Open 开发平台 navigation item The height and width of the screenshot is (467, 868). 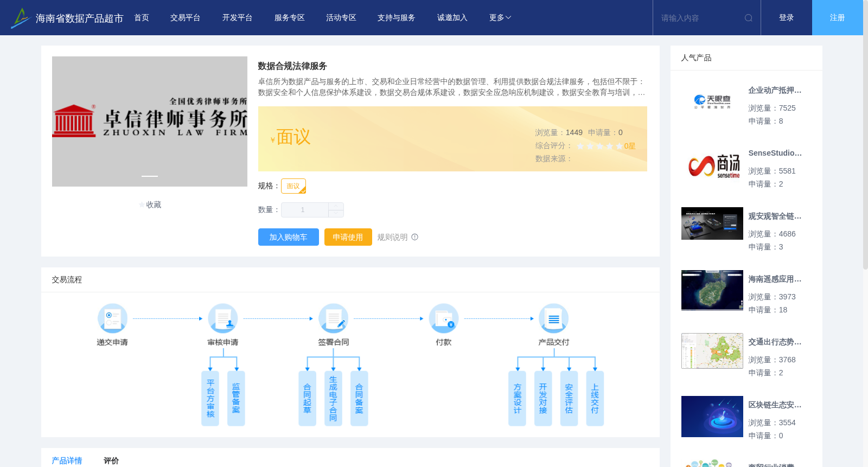coord(238,18)
